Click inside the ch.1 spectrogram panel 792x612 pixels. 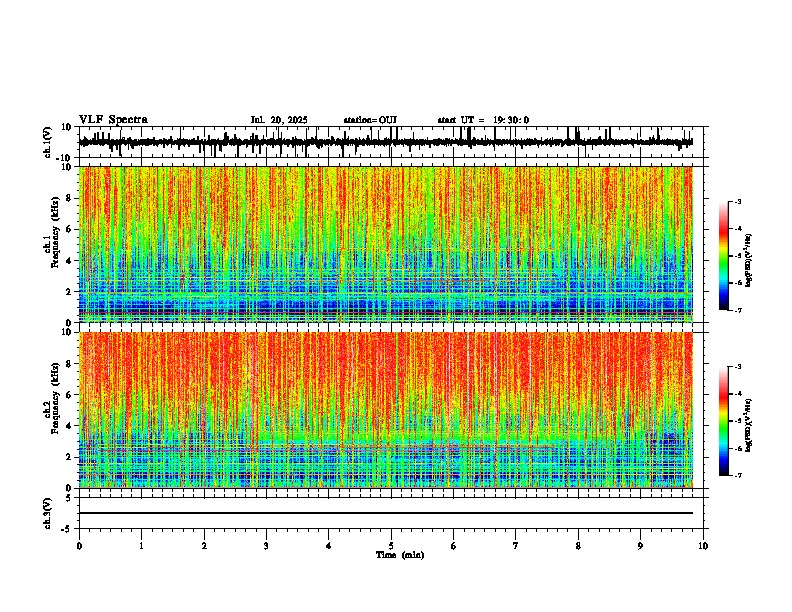pyautogui.click(x=386, y=244)
